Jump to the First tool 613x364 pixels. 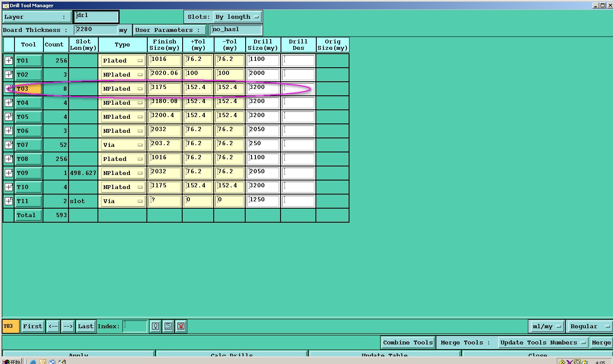tap(33, 326)
